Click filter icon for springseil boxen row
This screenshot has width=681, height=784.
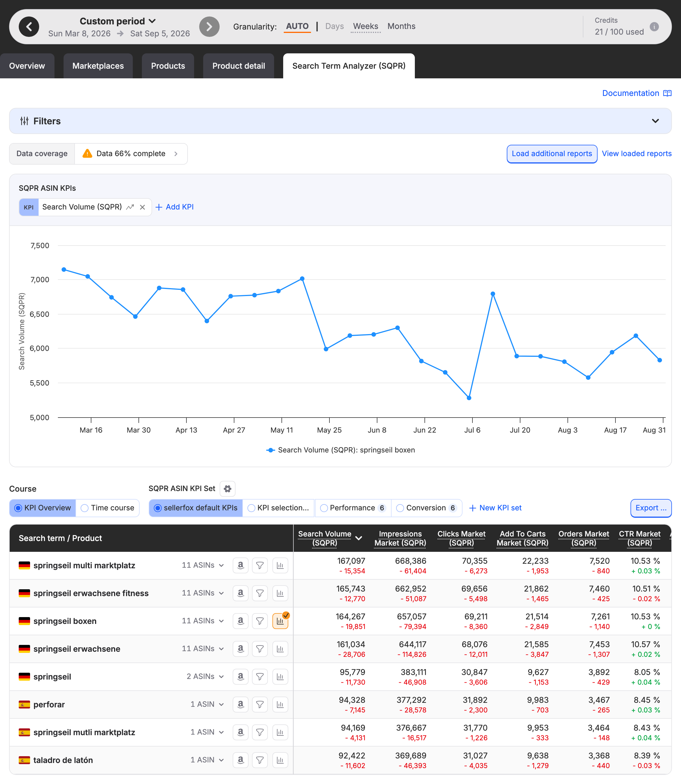(x=260, y=621)
